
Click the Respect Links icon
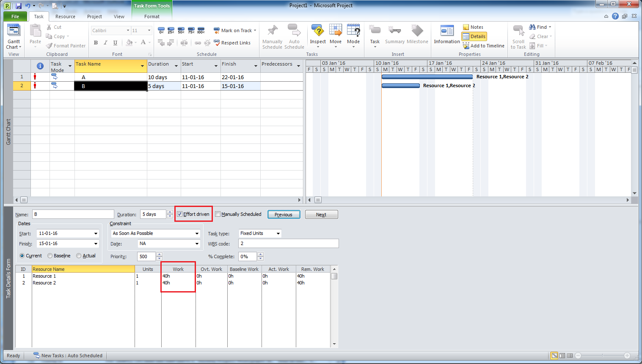click(217, 43)
